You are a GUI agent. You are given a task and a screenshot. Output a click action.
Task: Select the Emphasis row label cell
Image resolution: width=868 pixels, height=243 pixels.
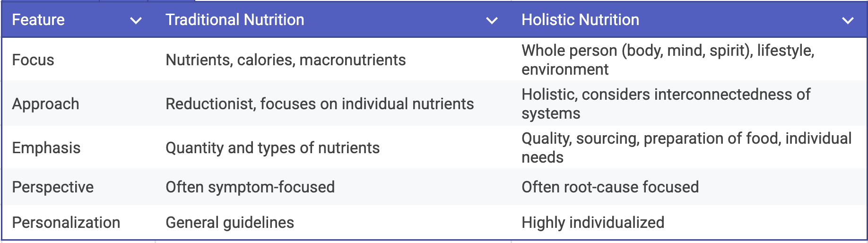46,148
